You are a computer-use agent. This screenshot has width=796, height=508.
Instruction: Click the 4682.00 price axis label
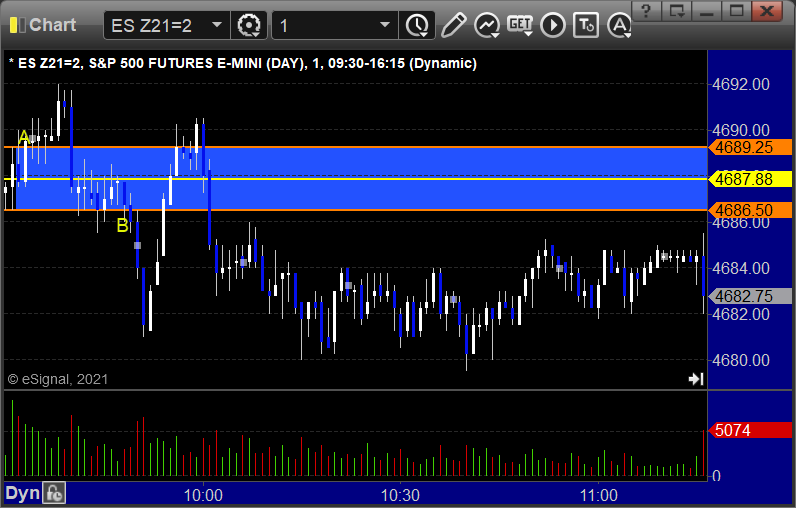pos(741,314)
